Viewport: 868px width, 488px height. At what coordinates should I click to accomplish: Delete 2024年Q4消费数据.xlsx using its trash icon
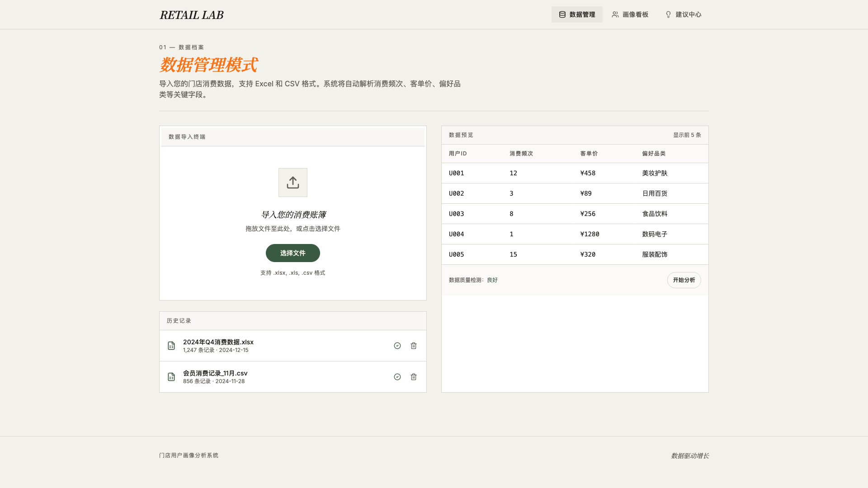click(413, 345)
